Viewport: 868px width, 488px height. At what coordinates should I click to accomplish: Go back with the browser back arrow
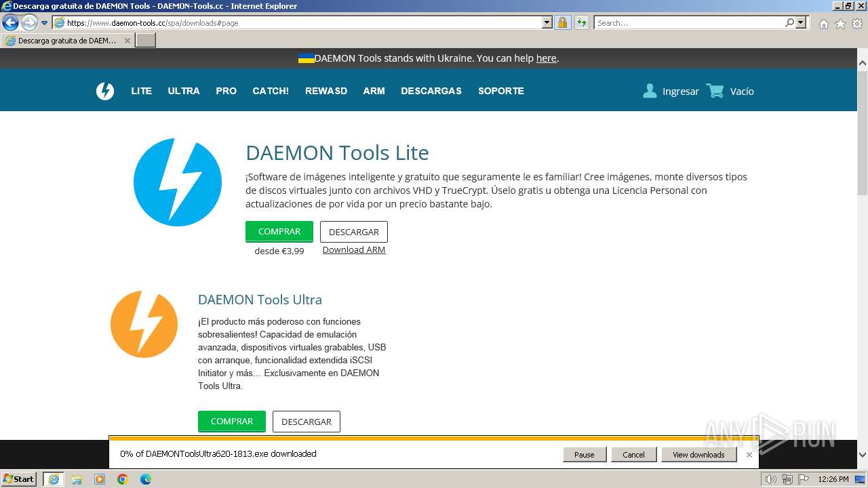tap(10, 22)
